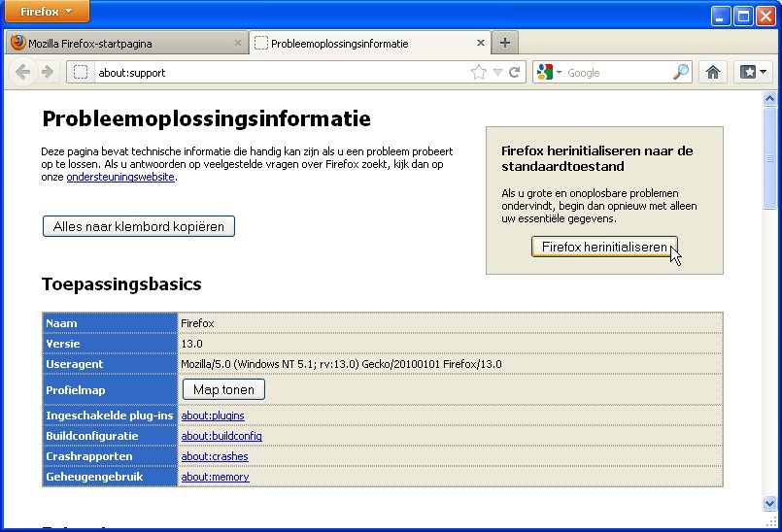The height and width of the screenshot is (532, 782).
Task: Click the forward navigation arrow
Action: [x=47, y=72]
